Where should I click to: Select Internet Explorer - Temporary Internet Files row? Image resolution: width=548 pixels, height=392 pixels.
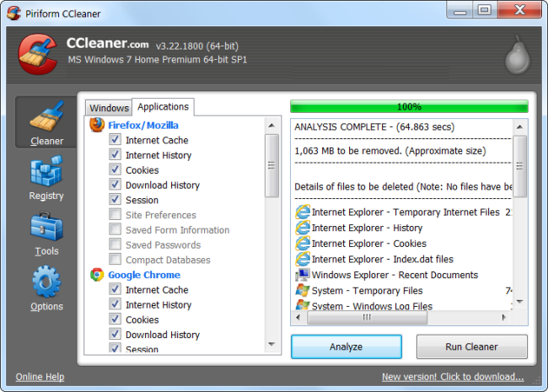[404, 212]
